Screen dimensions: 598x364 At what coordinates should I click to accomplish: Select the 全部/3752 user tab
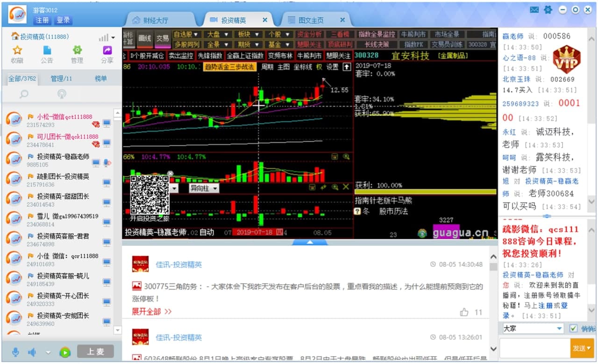(22, 79)
